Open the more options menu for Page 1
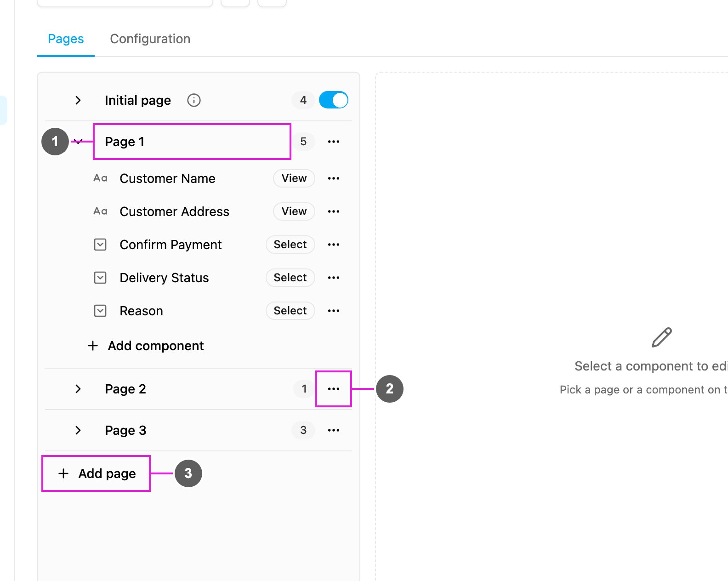This screenshot has width=728, height=581. coord(334,142)
